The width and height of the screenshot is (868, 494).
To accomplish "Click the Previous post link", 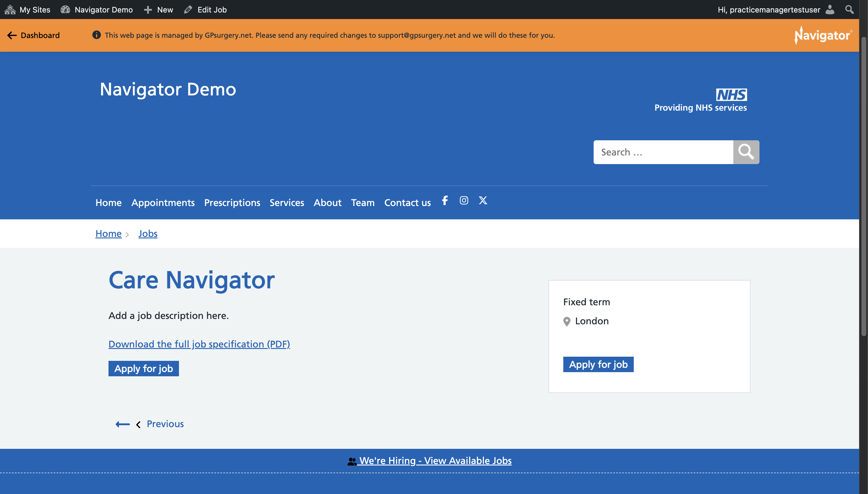I will 165,424.
